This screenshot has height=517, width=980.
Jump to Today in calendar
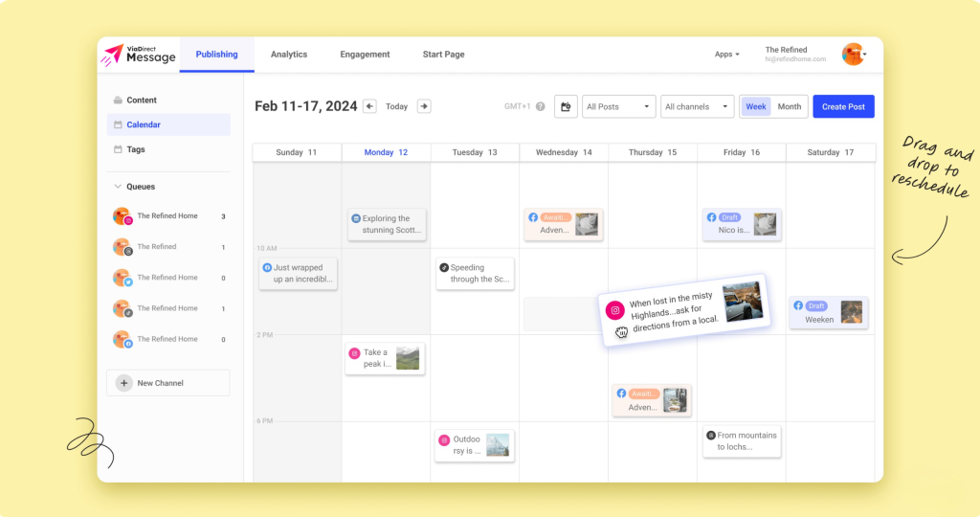(x=396, y=106)
